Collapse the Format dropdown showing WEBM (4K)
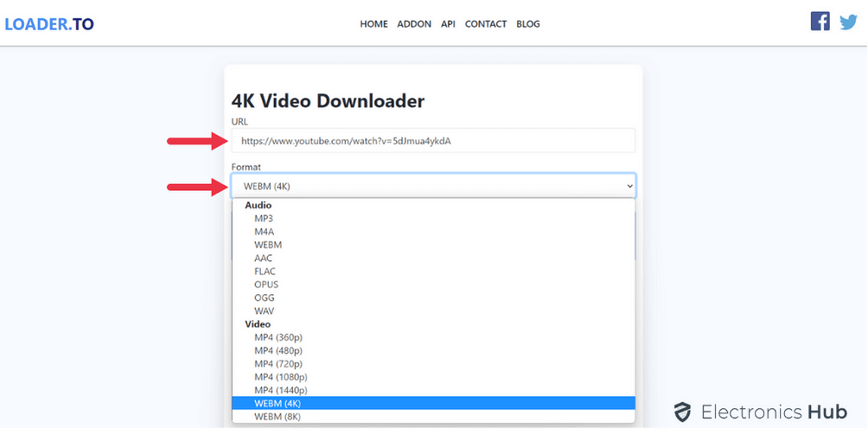The height and width of the screenshot is (434, 868). pos(433,186)
